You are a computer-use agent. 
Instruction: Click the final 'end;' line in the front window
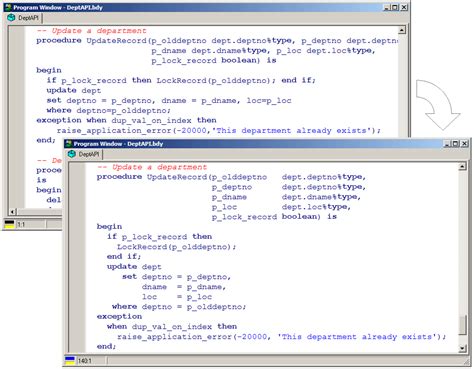click(107, 346)
